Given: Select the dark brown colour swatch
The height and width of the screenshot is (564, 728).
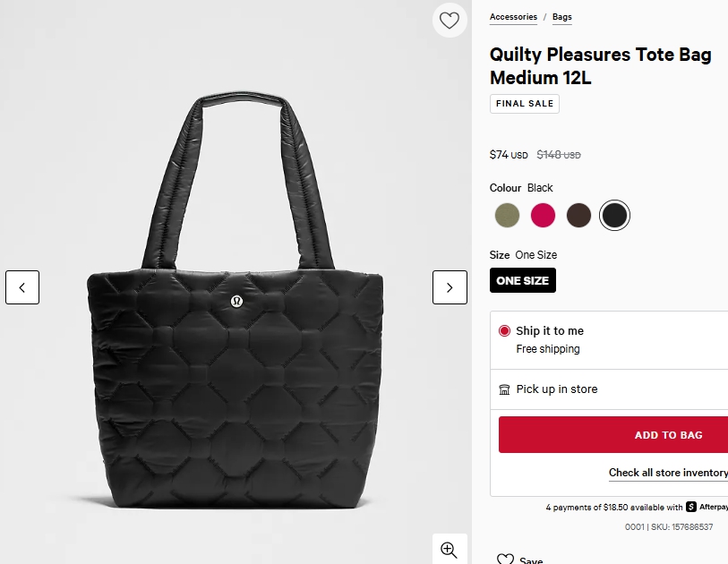Looking at the screenshot, I should 578,215.
